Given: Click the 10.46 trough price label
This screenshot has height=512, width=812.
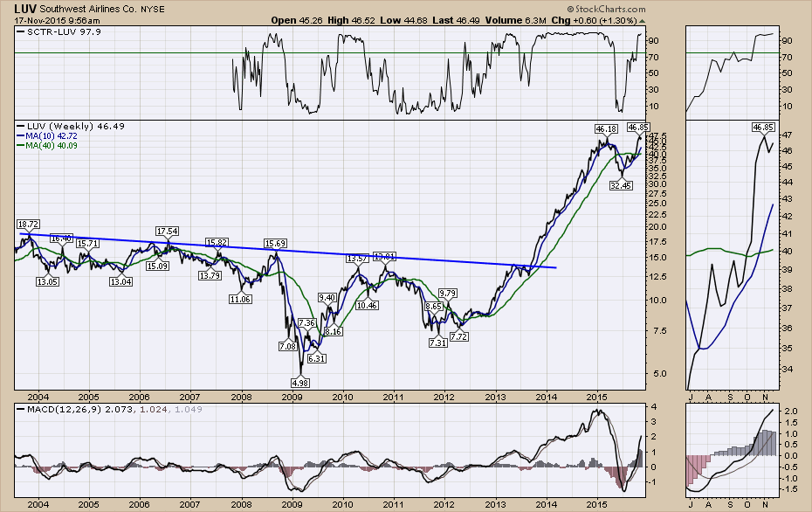Looking at the screenshot, I should [367, 305].
